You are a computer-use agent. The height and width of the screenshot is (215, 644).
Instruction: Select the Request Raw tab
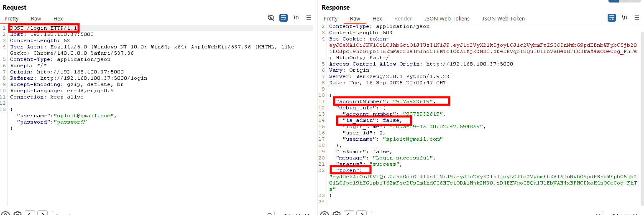36,18
